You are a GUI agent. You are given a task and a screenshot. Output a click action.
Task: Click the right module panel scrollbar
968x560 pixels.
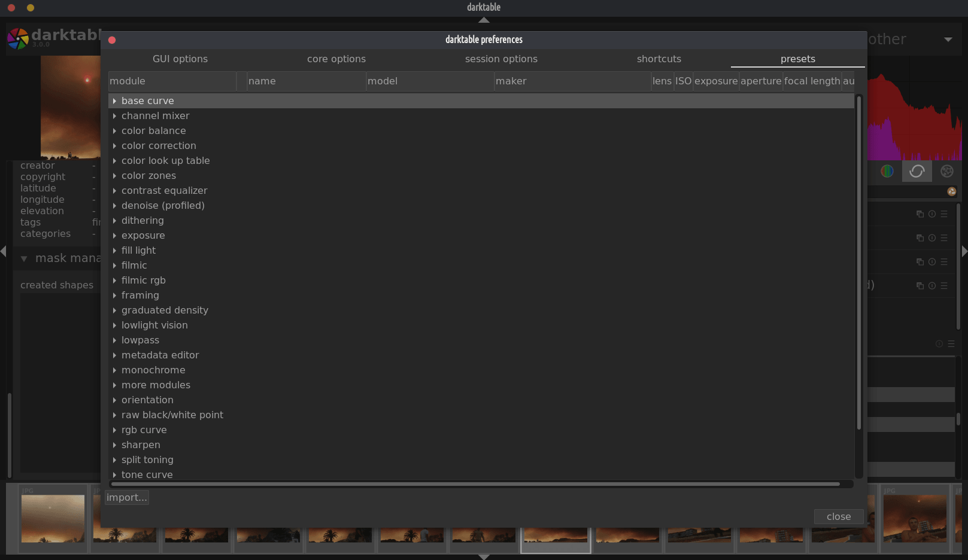958,266
